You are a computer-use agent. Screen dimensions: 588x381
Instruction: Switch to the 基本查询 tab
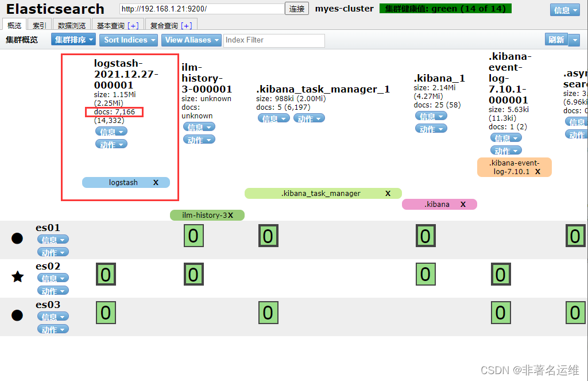[110, 25]
